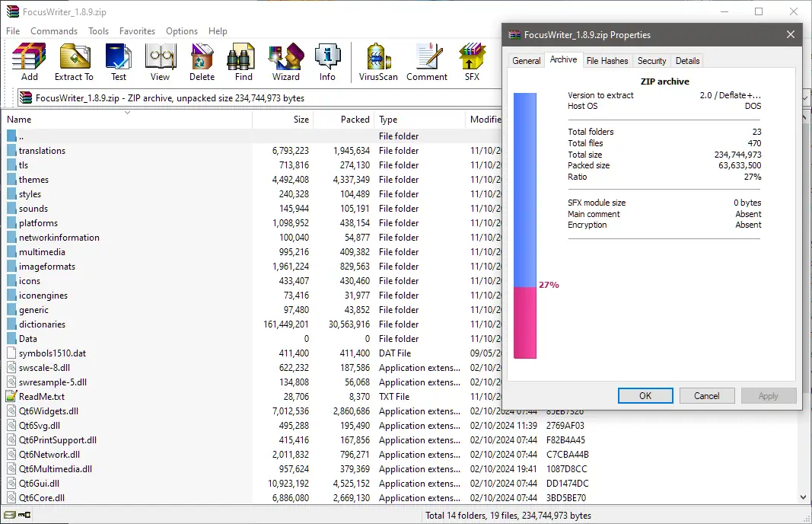
Task: Select the Qt6Multimedia.dll row
Action: pyautogui.click(x=298, y=469)
